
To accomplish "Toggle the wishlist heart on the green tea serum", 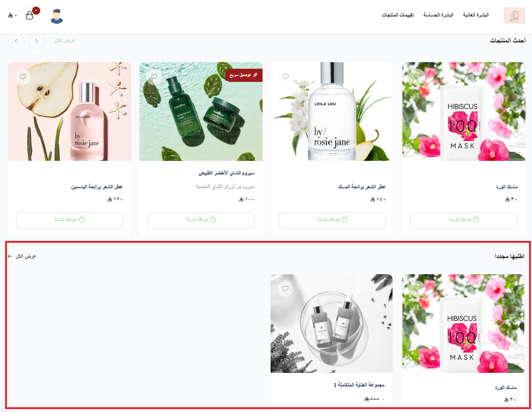I will 154,76.
